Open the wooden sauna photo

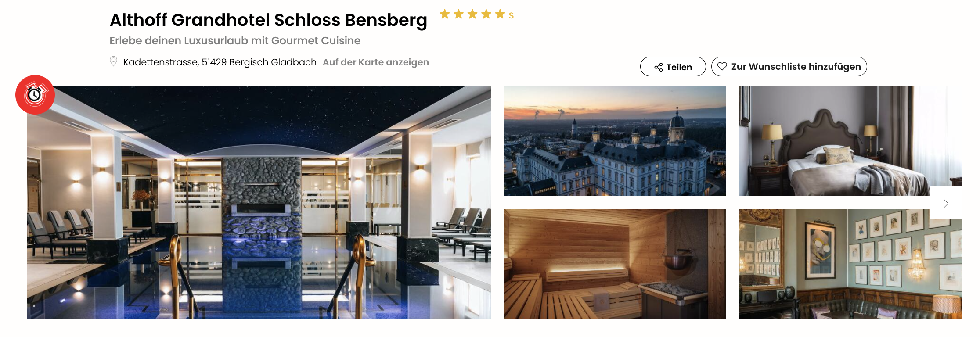point(615,264)
